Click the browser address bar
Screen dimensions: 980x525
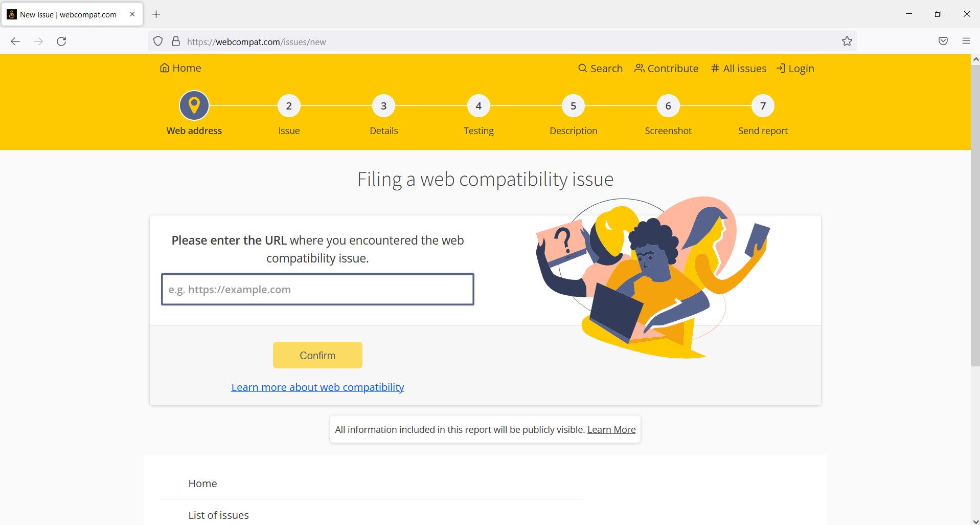coord(501,41)
